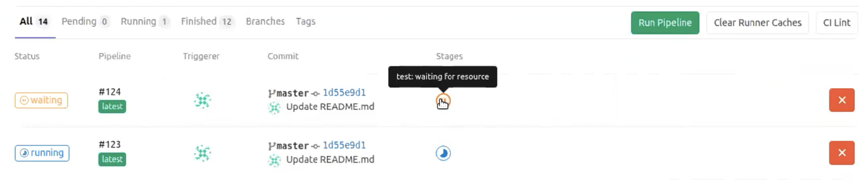Expand waiting test stage of pipeline #124
868x183 pixels.
[443, 101]
